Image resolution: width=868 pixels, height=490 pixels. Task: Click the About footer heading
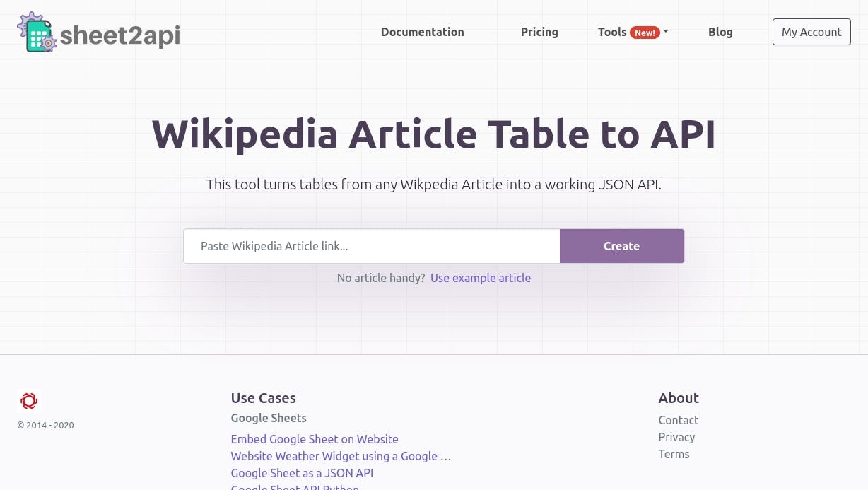[679, 398]
